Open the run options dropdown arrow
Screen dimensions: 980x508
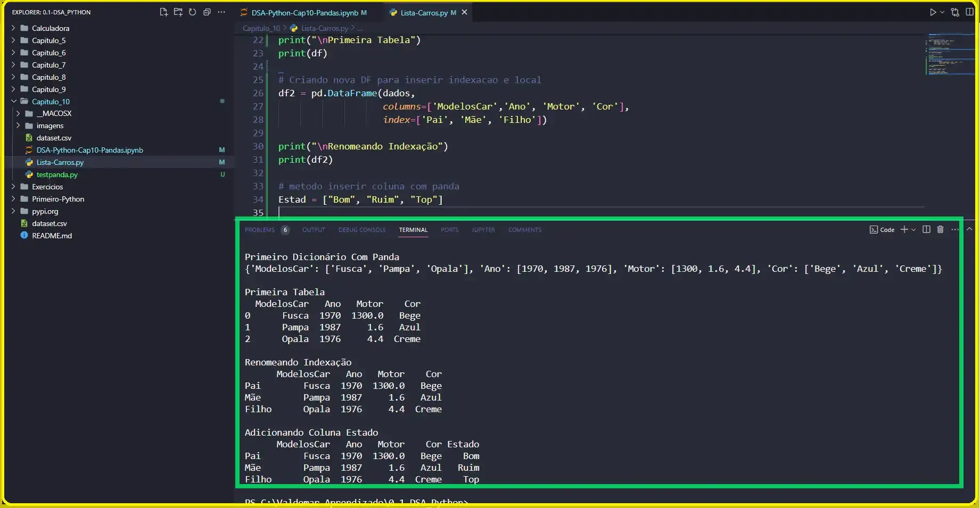pos(942,12)
